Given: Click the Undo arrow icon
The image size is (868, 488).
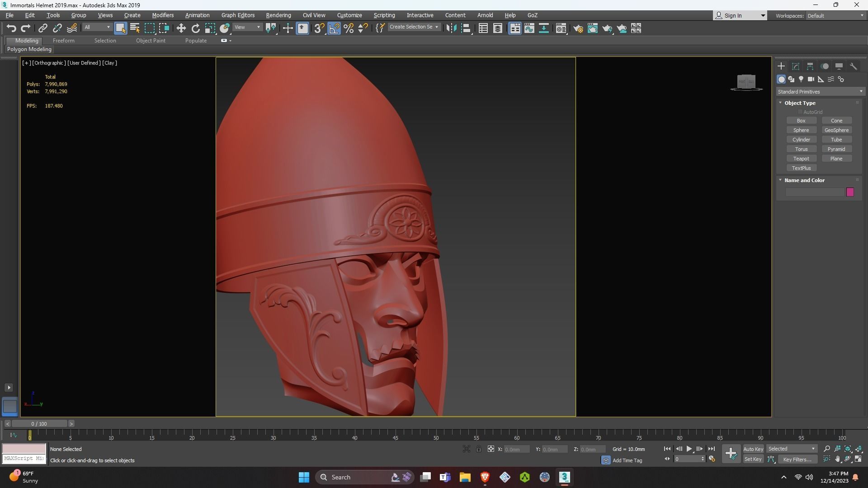Looking at the screenshot, I should click(x=11, y=28).
